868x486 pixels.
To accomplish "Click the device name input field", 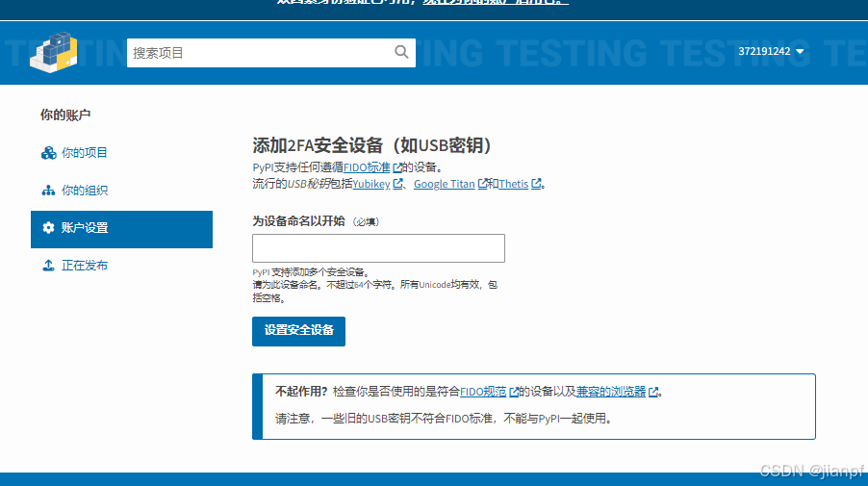I will (x=378, y=248).
